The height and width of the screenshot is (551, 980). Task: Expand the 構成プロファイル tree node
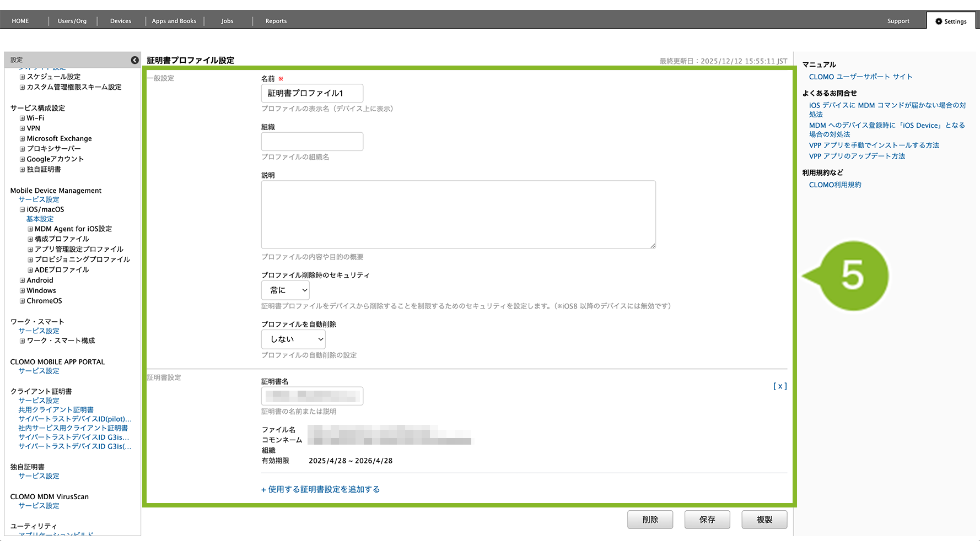click(30, 239)
